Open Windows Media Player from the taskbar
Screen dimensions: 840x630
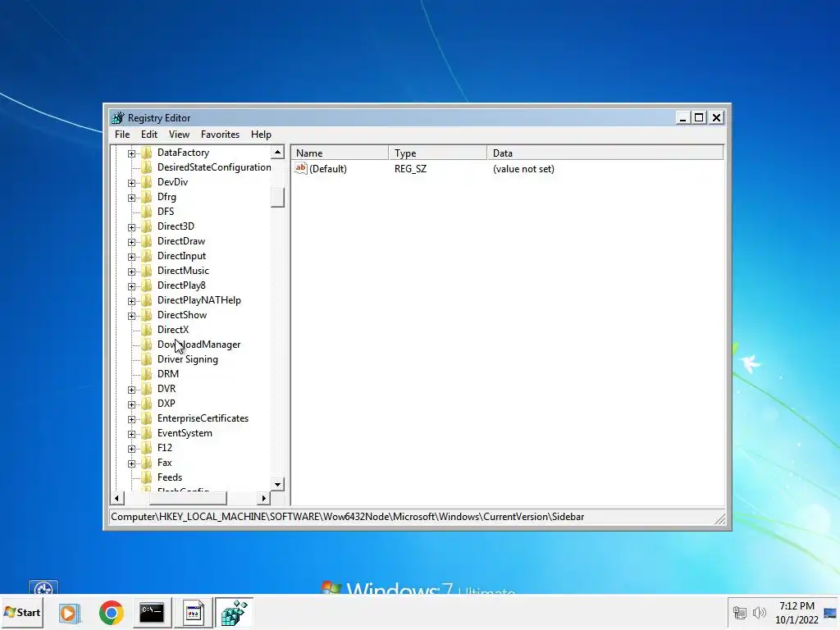[69, 612]
